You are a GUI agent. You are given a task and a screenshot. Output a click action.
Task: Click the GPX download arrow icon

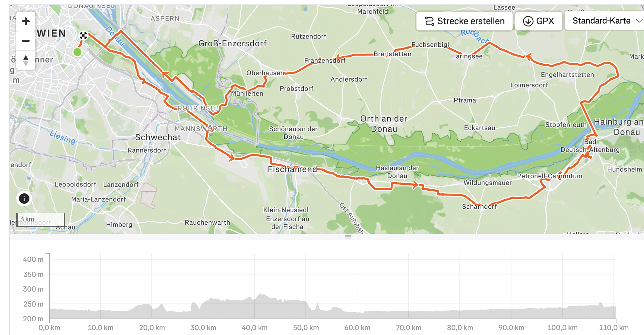528,21
